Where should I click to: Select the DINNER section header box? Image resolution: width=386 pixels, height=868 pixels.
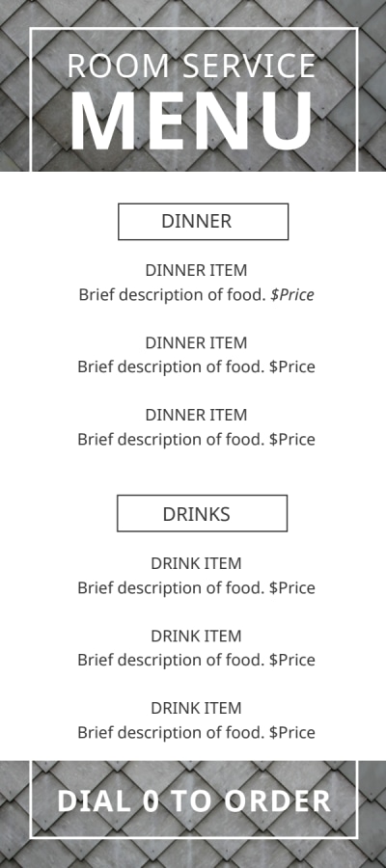(204, 222)
